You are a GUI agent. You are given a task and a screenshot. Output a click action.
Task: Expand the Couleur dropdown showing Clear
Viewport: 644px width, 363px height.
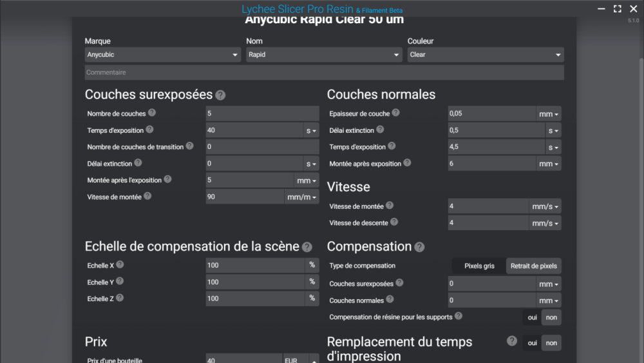tap(486, 55)
